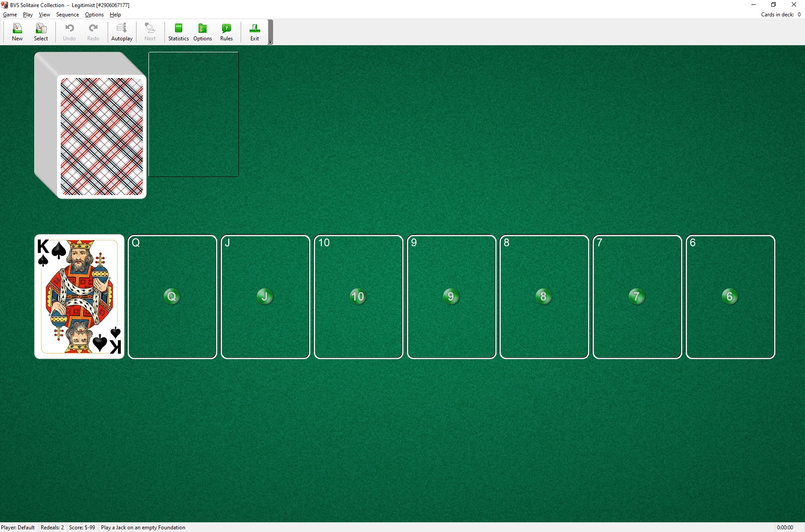Run Autoplay from the toolbar

122,32
